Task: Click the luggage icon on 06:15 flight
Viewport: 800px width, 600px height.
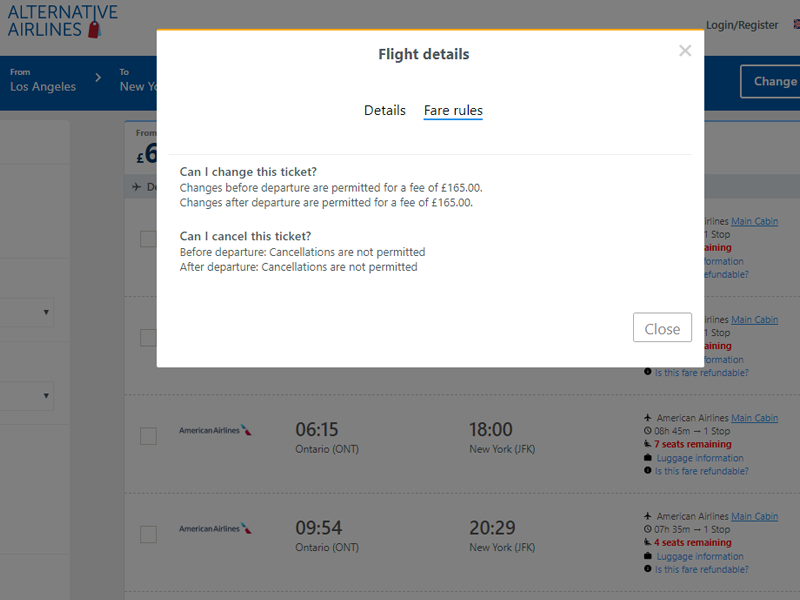Action: [x=647, y=458]
